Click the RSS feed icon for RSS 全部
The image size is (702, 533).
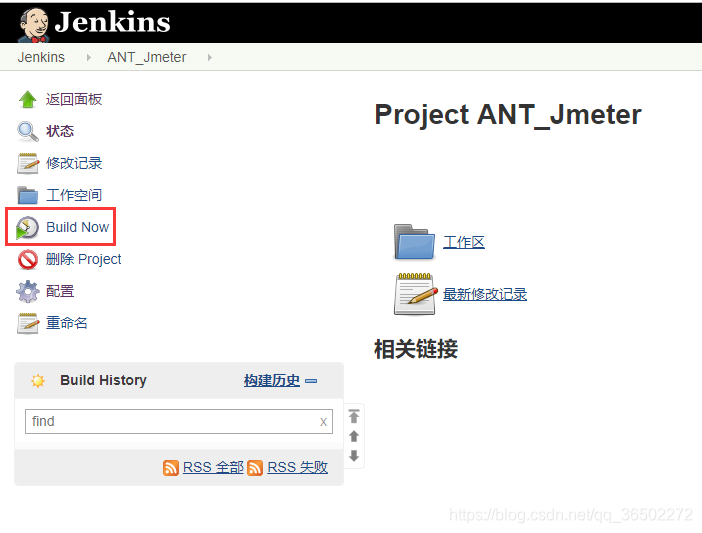pos(171,468)
